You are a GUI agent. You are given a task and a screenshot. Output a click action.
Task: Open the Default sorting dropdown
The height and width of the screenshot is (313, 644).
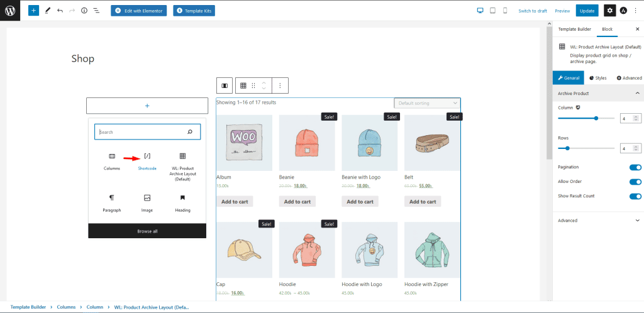coord(427,103)
